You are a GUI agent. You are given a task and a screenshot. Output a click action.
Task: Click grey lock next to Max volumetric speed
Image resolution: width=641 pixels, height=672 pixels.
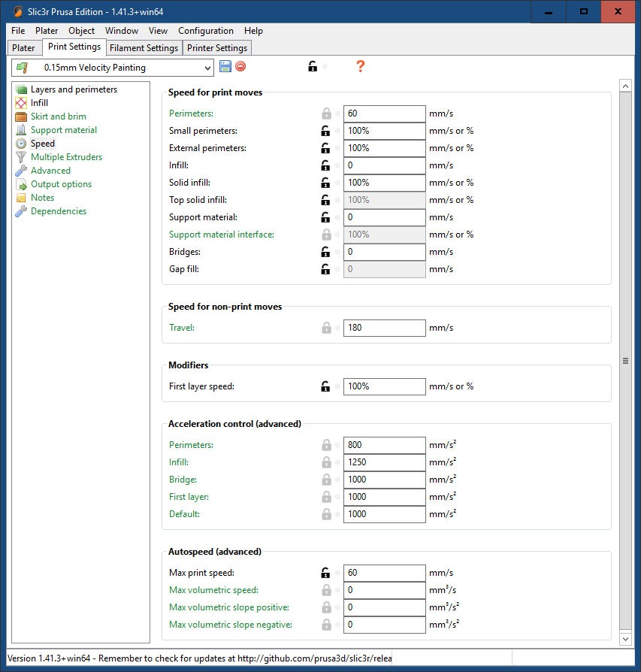pos(326,590)
